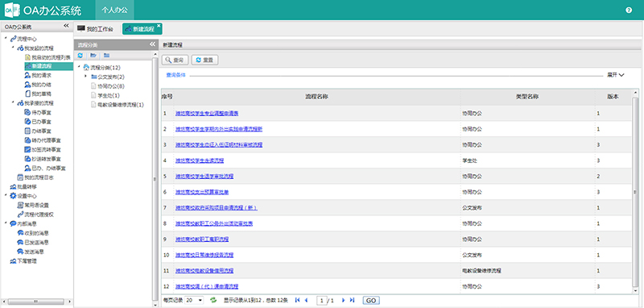Click the 办结事宜 icon in sidebar
Image resolution: width=644 pixels, height=308 pixels.
tap(27, 131)
